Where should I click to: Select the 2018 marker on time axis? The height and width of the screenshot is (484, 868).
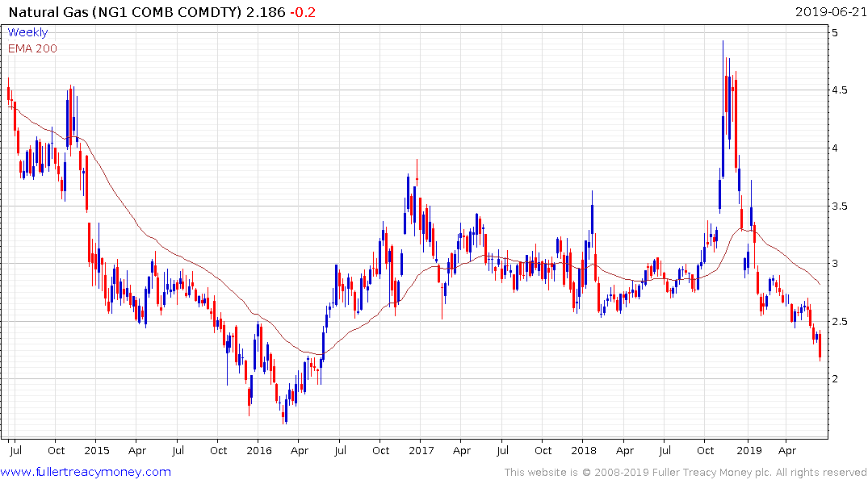point(584,450)
